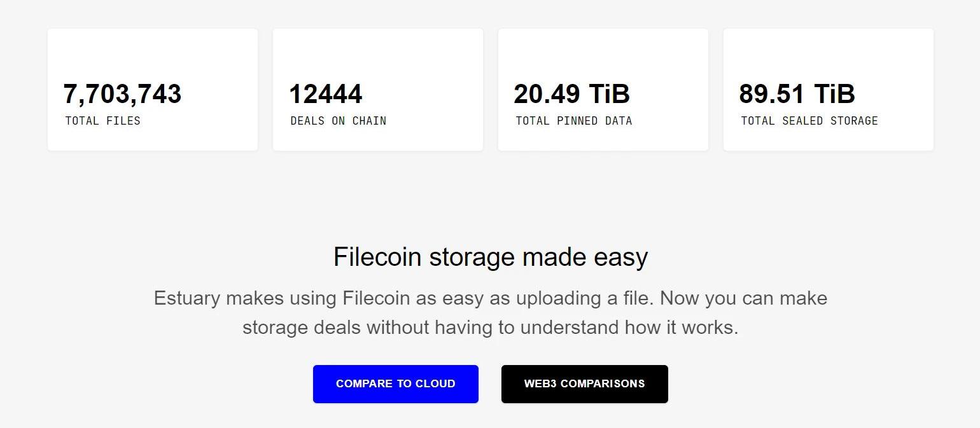This screenshot has width=980, height=428.
Task: Select the 7,703,743 total files number
Action: click(122, 94)
